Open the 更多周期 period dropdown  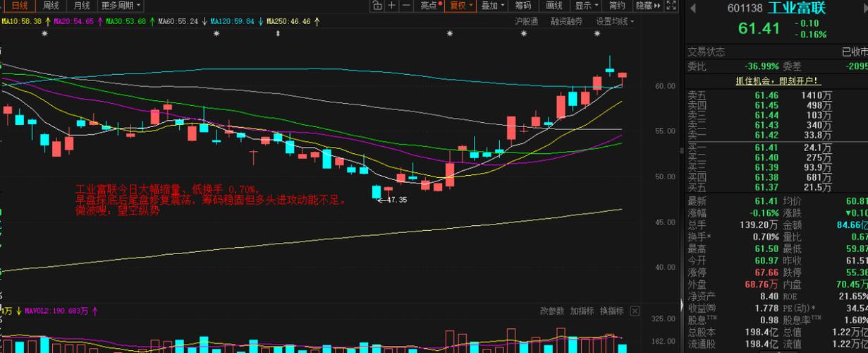tap(121, 6)
